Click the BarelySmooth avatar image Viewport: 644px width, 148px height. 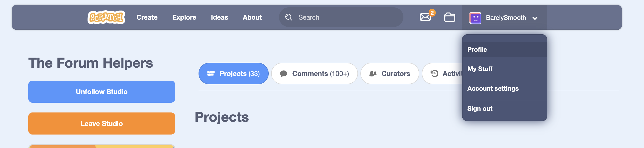(x=475, y=18)
